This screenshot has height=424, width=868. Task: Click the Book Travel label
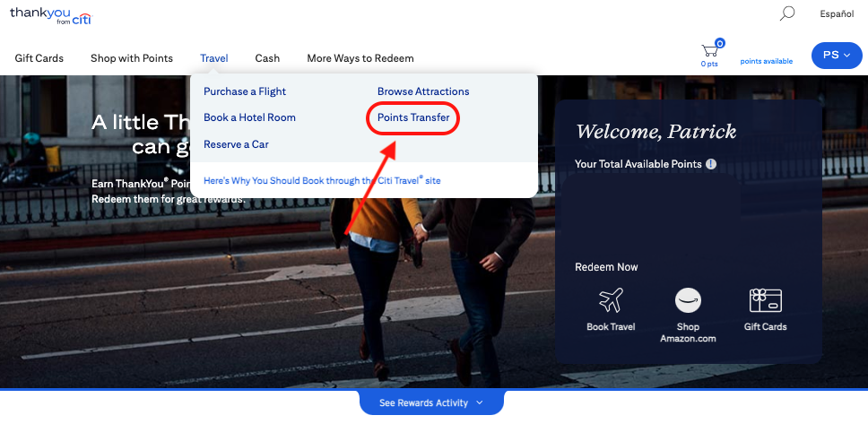pos(611,326)
